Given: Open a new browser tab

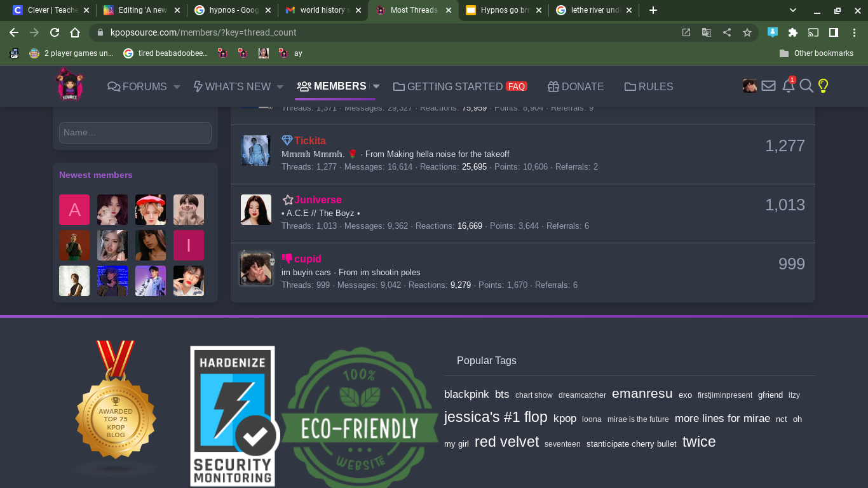Looking at the screenshot, I should (x=653, y=10).
